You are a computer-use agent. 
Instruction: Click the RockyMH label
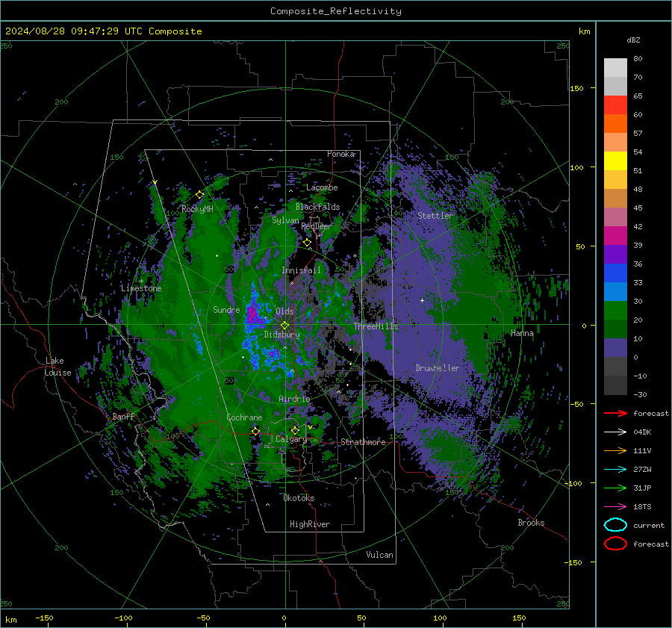pos(197,209)
